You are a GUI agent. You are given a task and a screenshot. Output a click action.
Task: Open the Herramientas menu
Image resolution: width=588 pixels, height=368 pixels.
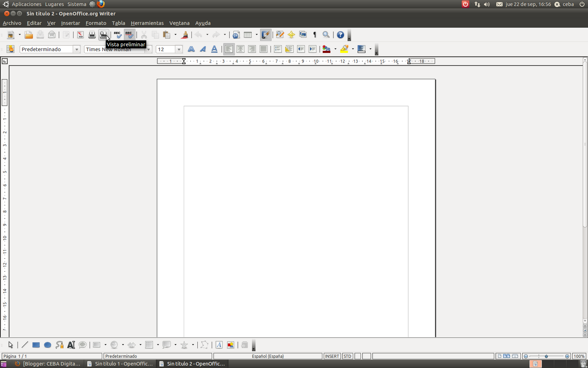(x=147, y=23)
